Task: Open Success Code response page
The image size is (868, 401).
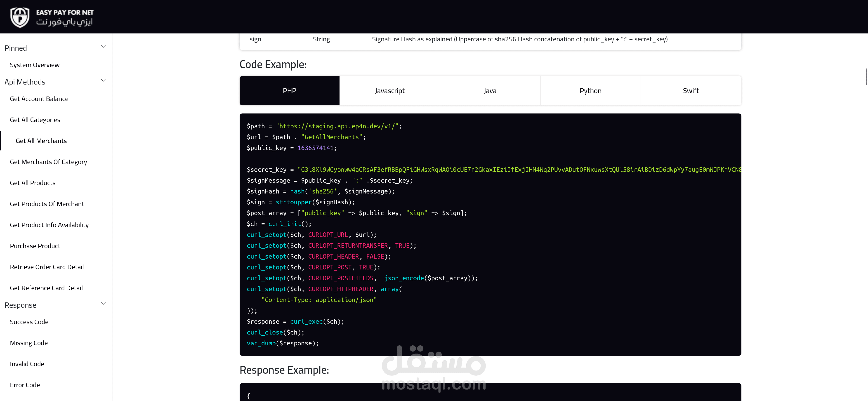Action: pyautogui.click(x=29, y=322)
